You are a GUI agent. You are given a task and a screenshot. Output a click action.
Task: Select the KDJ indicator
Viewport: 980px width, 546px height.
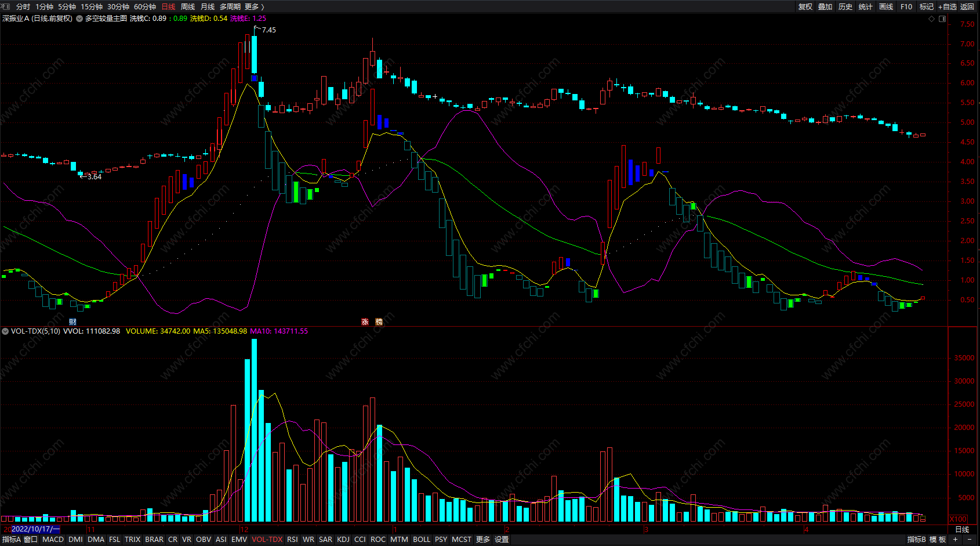pos(343,540)
